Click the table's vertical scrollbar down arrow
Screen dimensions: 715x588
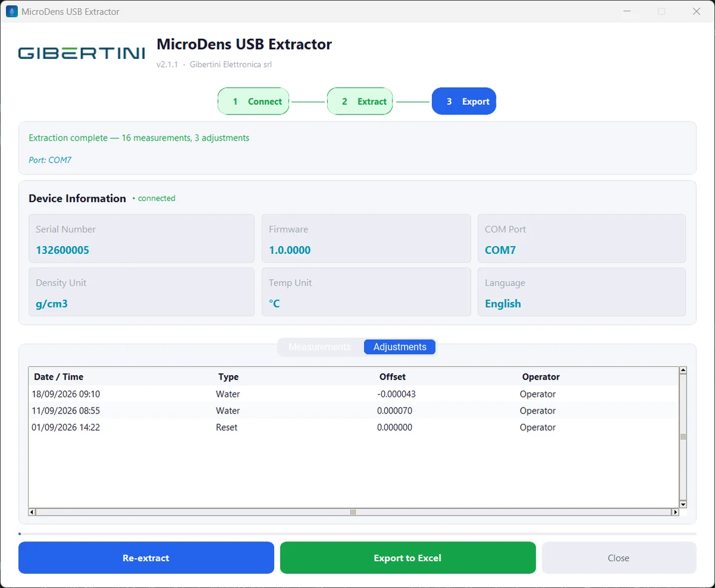pyautogui.click(x=683, y=503)
